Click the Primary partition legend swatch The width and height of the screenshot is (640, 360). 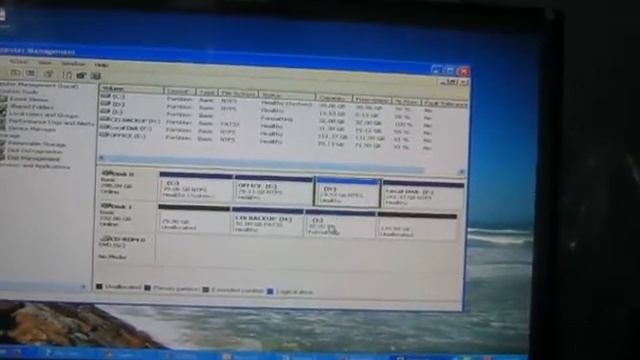147,288
